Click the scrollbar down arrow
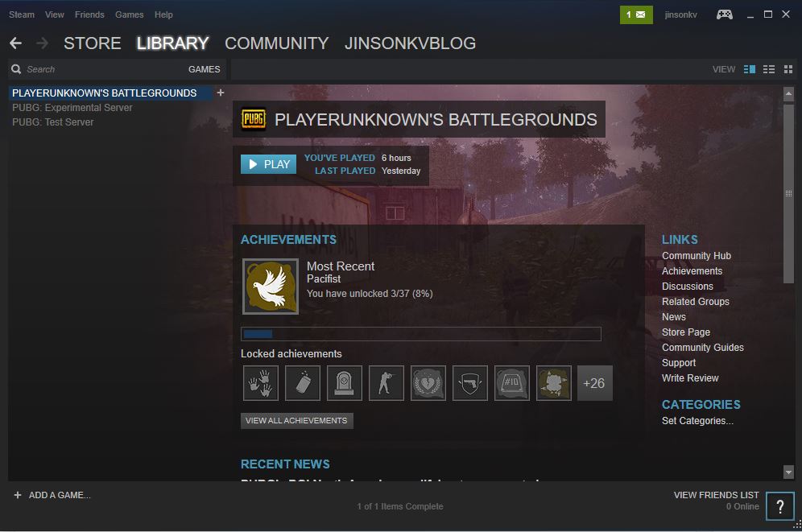 click(788, 472)
